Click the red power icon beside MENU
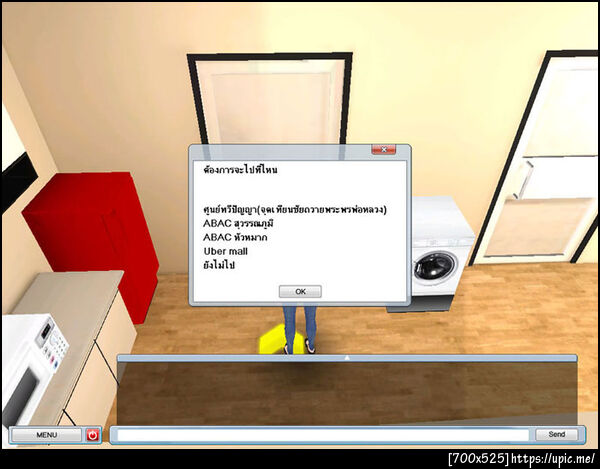This screenshot has height=469, width=600. [x=93, y=435]
